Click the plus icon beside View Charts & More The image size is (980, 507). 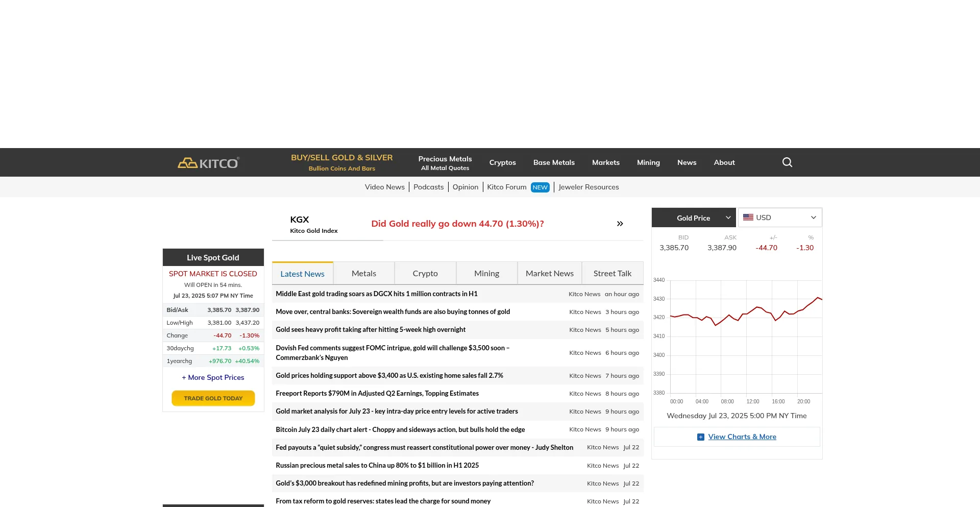pos(701,437)
